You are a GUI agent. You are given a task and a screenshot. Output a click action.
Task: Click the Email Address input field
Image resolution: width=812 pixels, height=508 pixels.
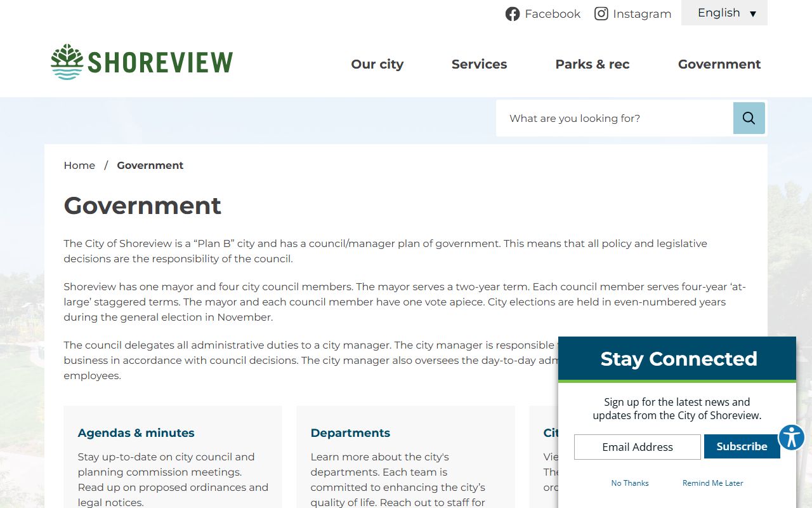[638, 447]
